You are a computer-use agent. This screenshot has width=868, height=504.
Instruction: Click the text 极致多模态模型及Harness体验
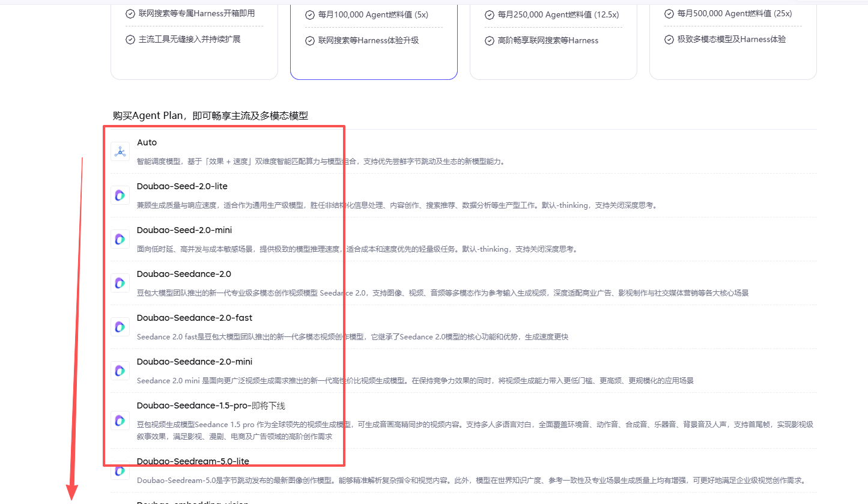pos(732,40)
